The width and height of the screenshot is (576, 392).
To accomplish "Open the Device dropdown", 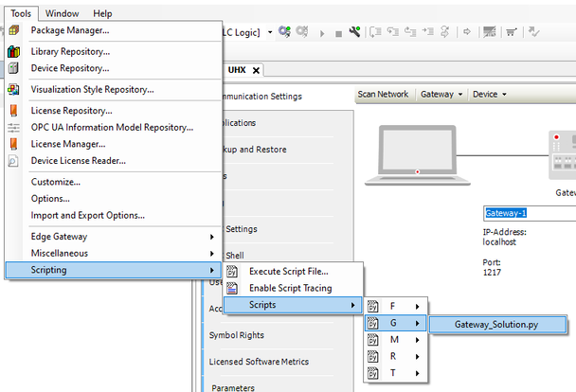I will (x=490, y=95).
